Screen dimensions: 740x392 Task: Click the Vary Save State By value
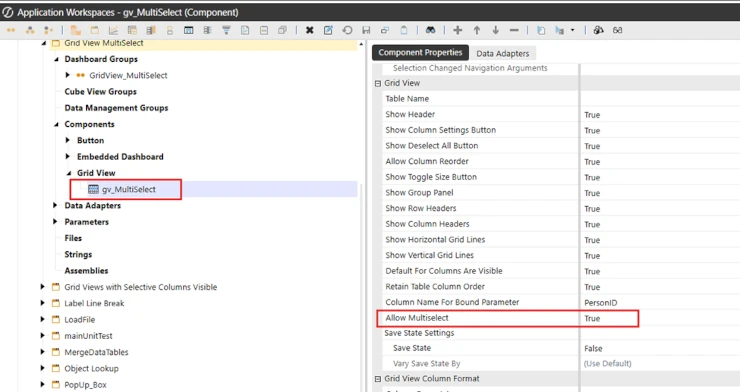607,363
